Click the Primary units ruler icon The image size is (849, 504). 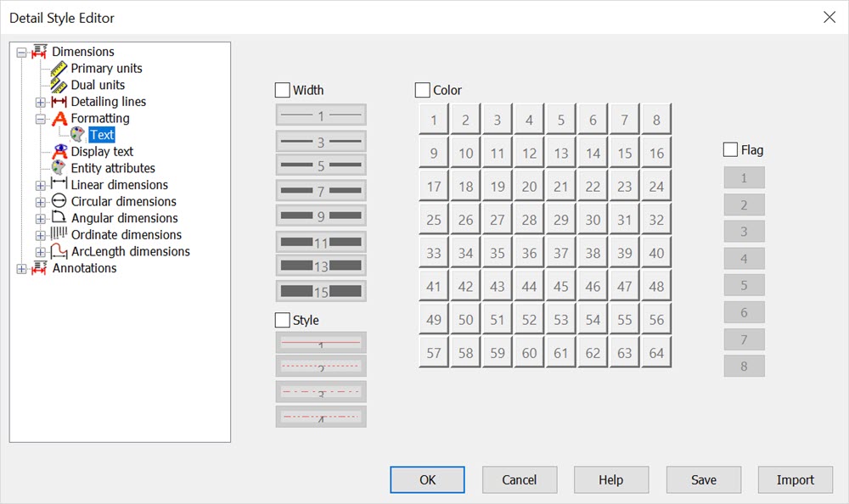tap(59, 69)
